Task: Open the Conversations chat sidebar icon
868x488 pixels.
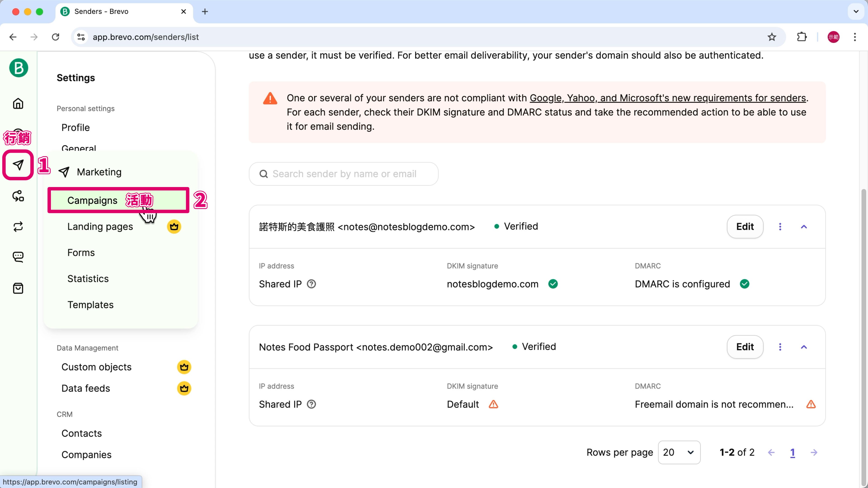Action: (18, 257)
